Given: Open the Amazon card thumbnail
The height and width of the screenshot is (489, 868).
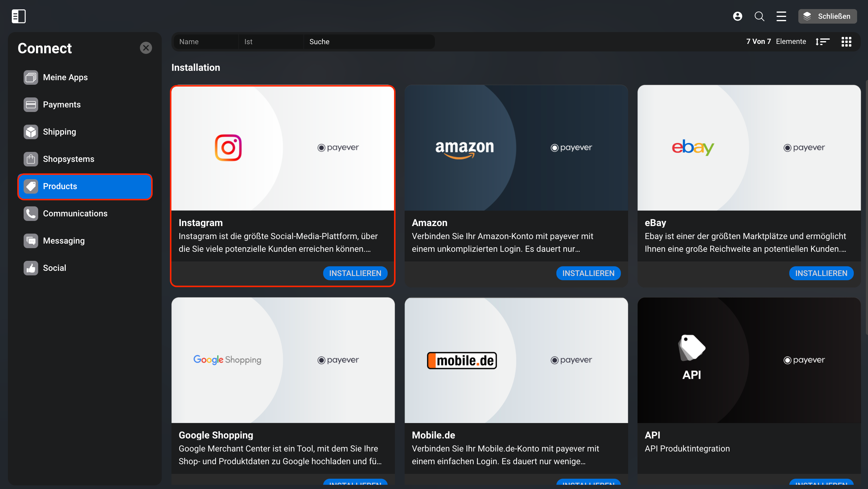Looking at the screenshot, I should click(x=516, y=148).
